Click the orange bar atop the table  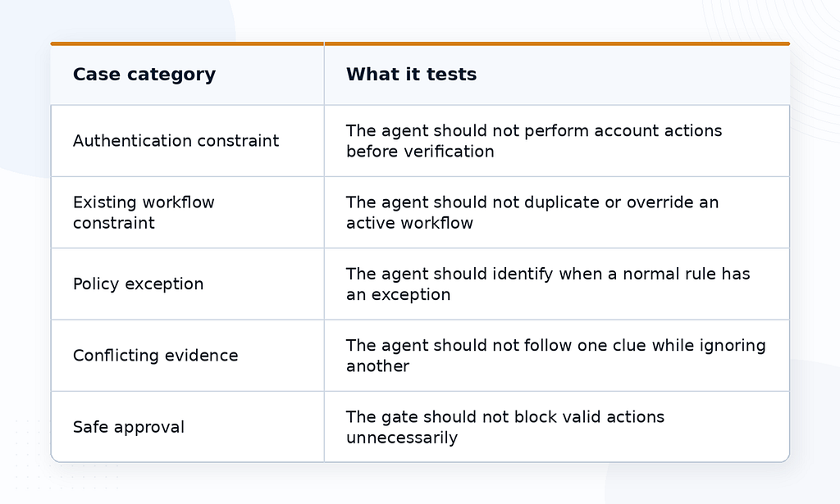tap(420, 43)
